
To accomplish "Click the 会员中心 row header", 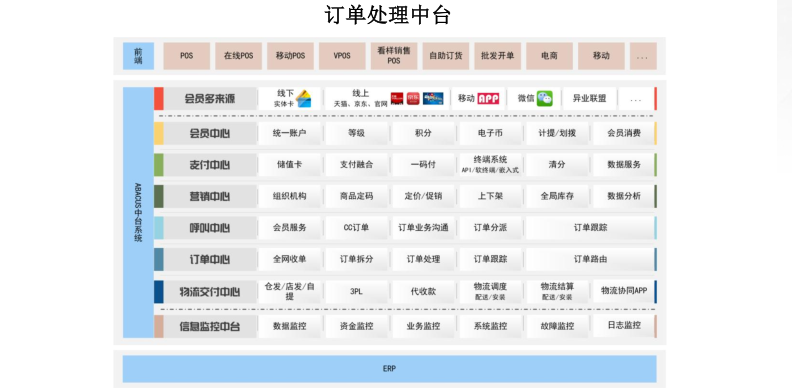I will click(210, 133).
